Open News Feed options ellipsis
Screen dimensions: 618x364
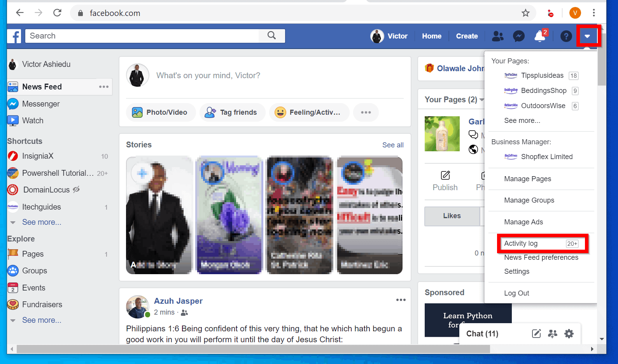click(104, 87)
